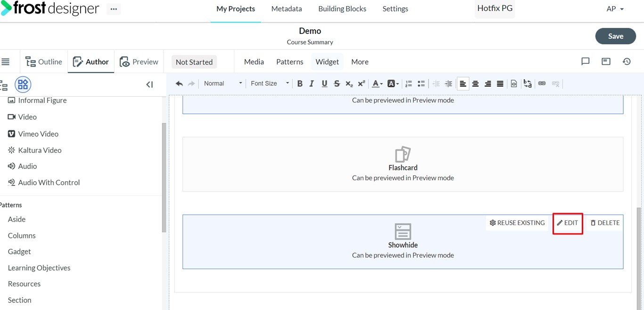The width and height of the screenshot is (644, 310).
Task: Center align text
Action: [475, 84]
